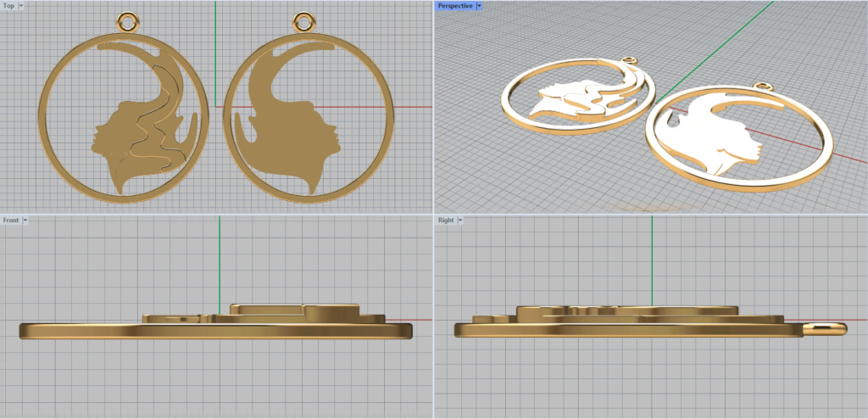This screenshot has height=419, width=868.
Task: Open the Top viewport dropdown arrow
Action: (21, 5)
